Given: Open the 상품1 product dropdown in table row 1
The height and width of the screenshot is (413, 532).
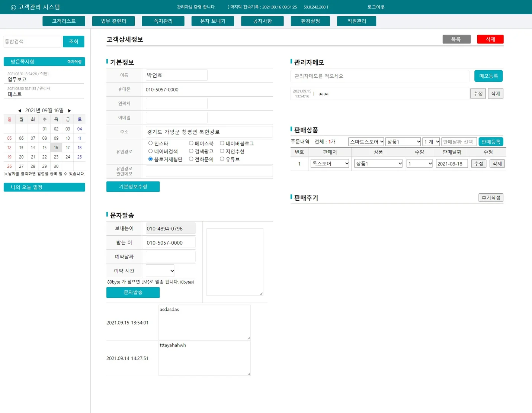Looking at the screenshot, I should [378, 164].
